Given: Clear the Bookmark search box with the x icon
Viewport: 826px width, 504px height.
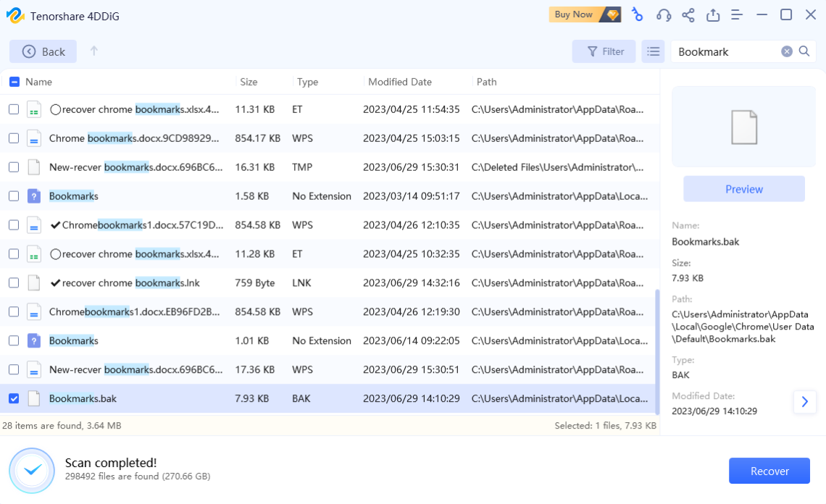Looking at the screenshot, I should point(786,51).
